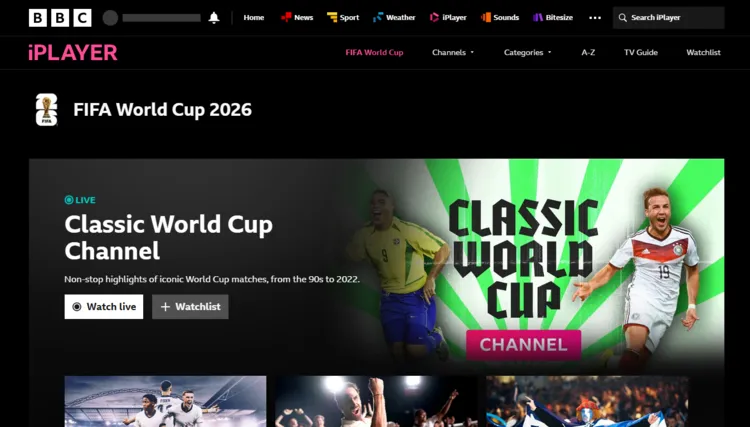Add channel via Watchlist button
The image size is (750, 427).
[x=190, y=307]
